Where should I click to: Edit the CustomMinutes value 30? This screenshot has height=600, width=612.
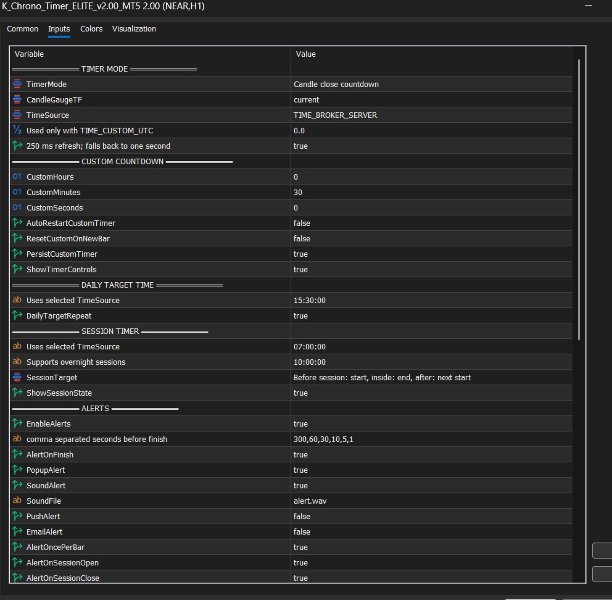[x=431, y=192]
